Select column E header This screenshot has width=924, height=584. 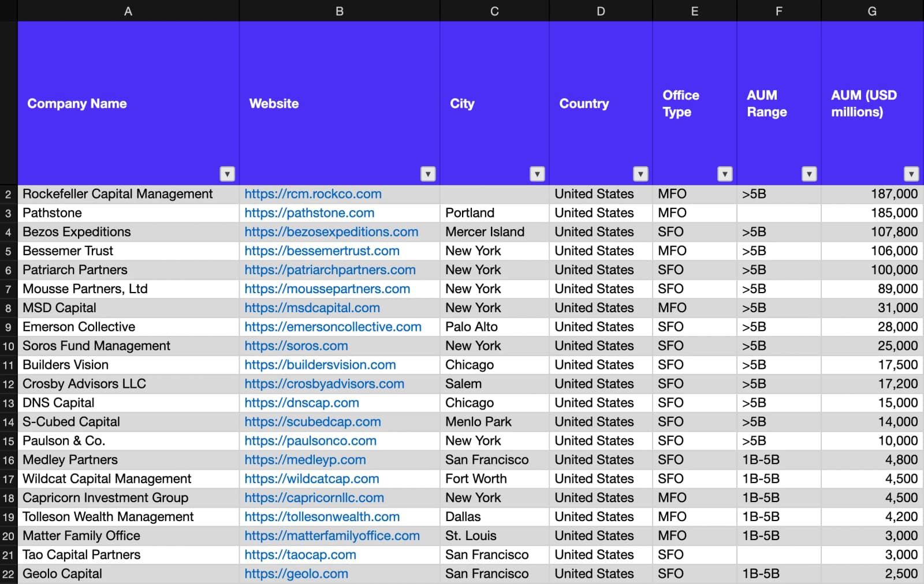[x=695, y=11]
